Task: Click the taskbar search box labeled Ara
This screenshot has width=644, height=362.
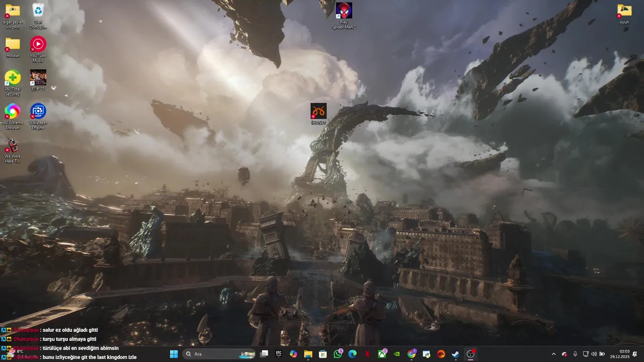Action: click(x=219, y=354)
